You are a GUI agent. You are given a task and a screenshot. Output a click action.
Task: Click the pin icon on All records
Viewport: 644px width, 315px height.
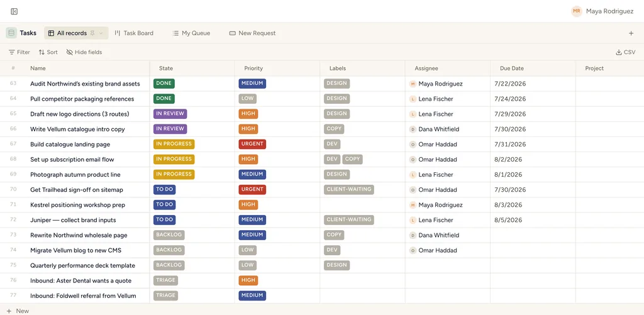click(x=92, y=33)
